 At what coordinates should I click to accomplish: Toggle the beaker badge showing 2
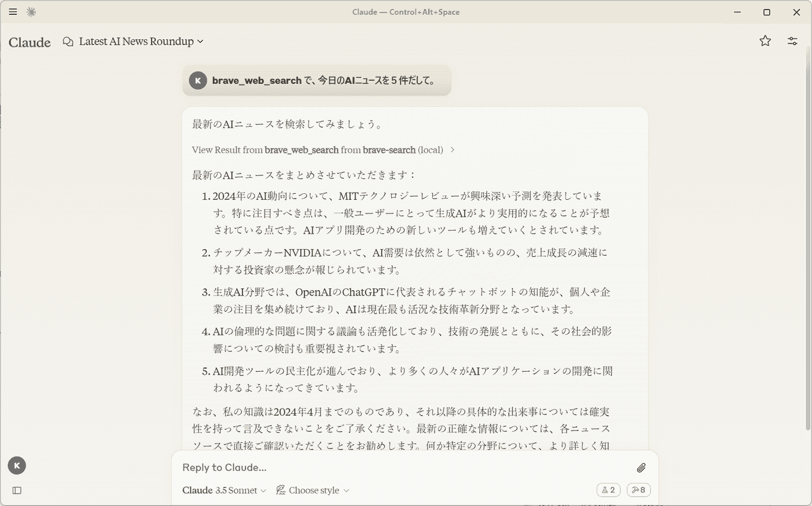pos(608,489)
